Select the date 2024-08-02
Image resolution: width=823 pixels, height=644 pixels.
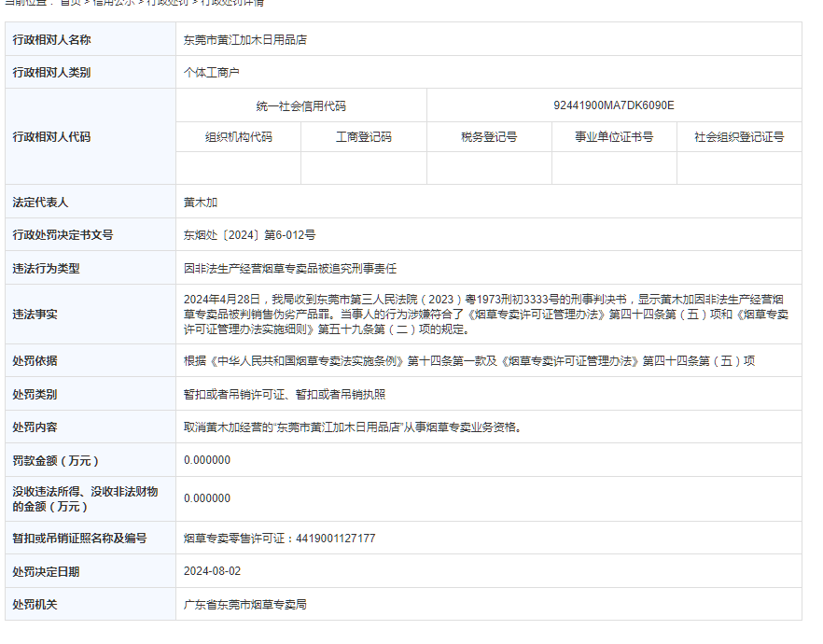212,571
